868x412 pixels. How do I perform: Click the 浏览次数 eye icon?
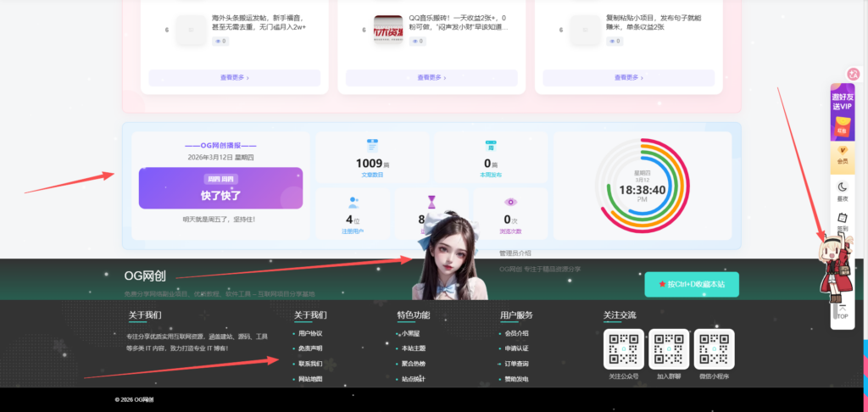point(510,202)
